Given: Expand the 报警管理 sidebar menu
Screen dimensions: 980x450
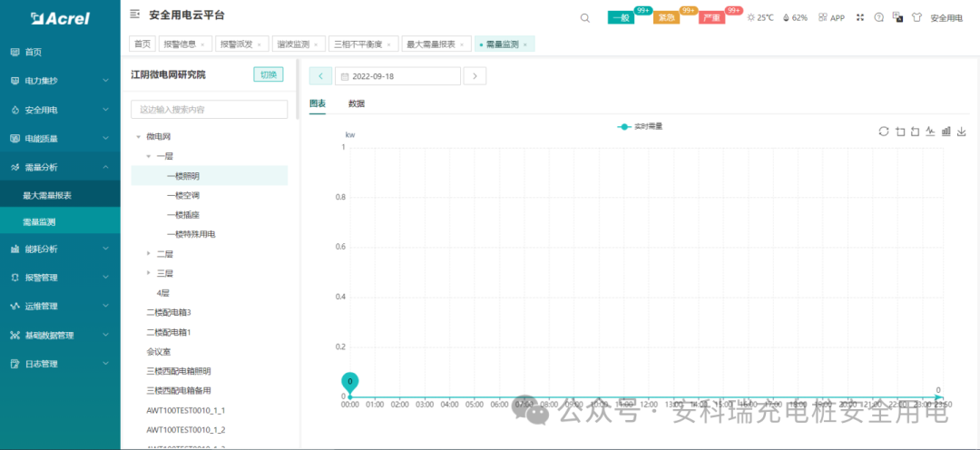Looking at the screenshot, I should tap(60, 278).
